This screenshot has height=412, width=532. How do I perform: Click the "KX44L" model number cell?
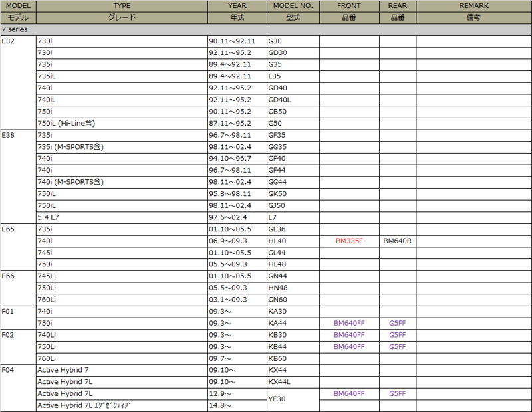tap(293, 382)
